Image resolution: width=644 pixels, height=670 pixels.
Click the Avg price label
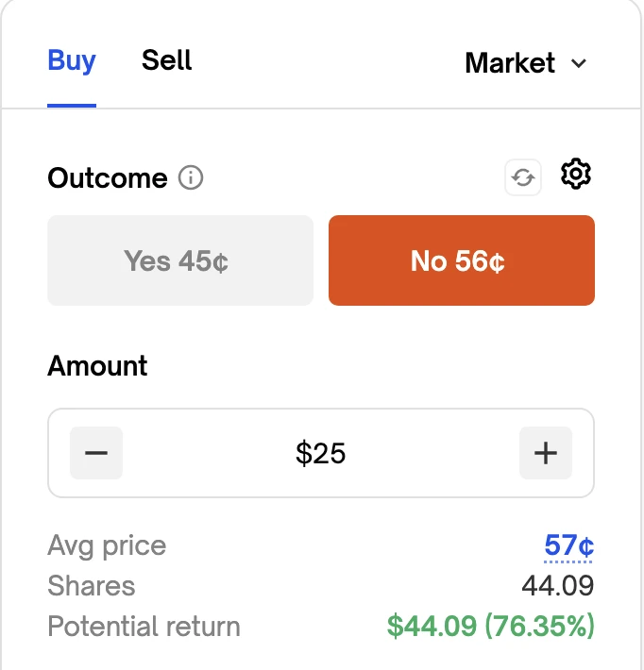tap(107, 545)
